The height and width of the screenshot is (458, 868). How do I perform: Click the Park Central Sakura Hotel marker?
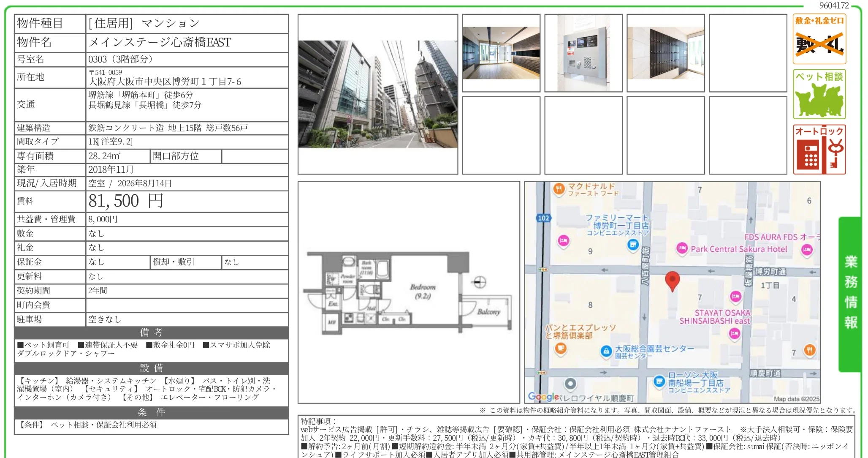[682, 249]
